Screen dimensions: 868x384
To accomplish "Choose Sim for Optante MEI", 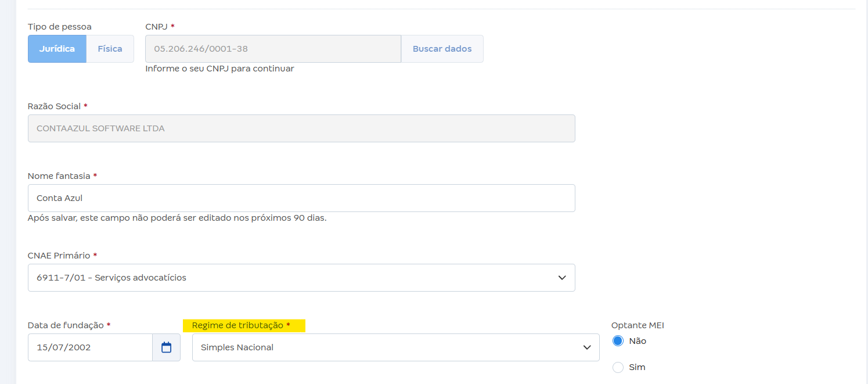I will click(x=618, y=367).
